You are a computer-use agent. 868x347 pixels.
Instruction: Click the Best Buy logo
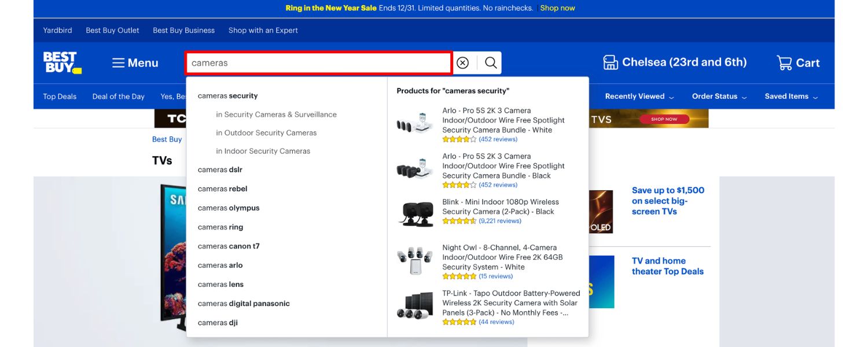[61, 62]
